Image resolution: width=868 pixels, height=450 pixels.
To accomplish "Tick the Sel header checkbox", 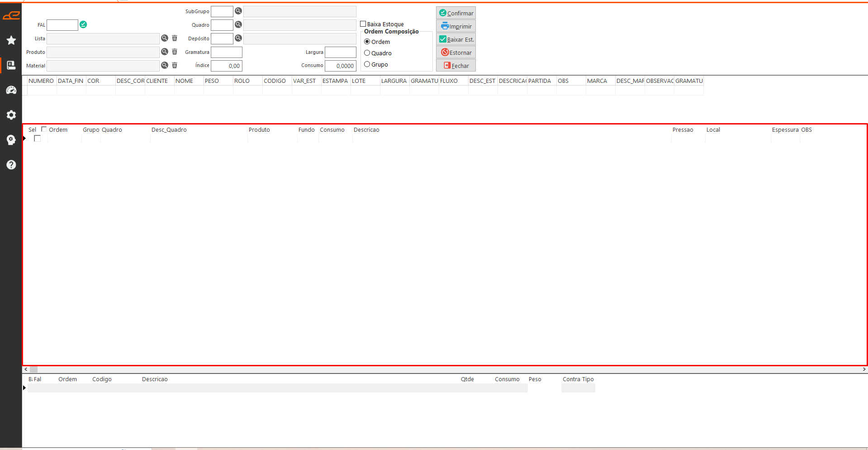I will [x=44, y=129].
